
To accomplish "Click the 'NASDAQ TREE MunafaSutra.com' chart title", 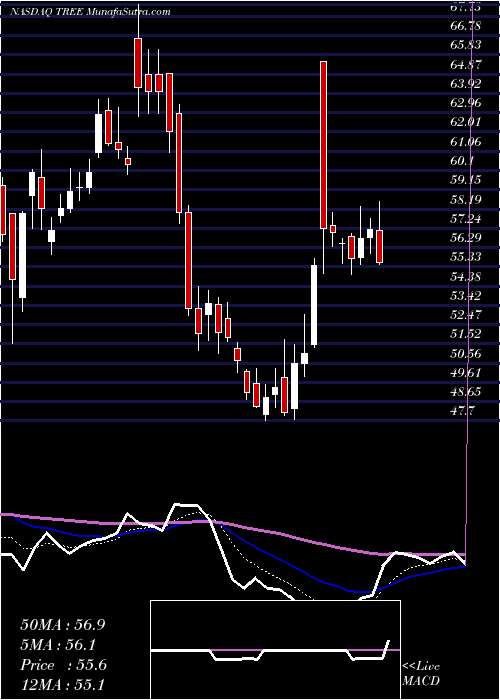I will point(90,12).
